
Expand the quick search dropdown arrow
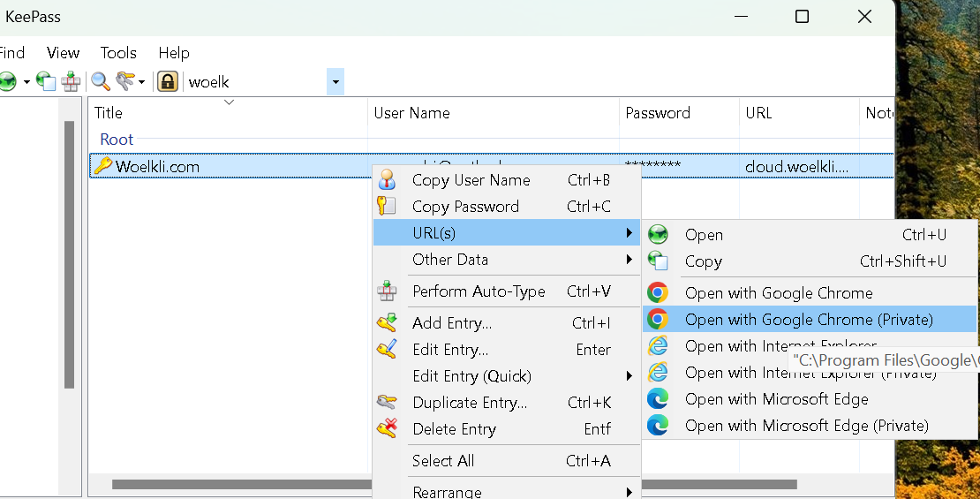[335, 82]
